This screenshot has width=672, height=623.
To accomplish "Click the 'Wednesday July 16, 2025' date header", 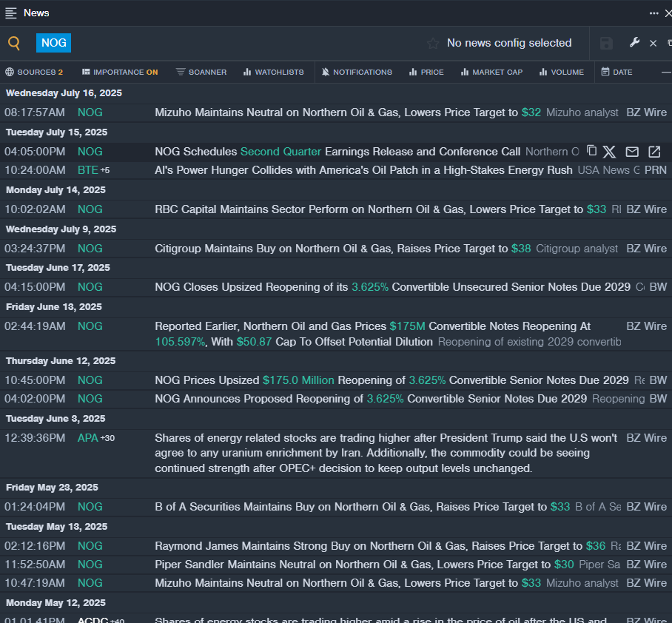I will (64, 93).
